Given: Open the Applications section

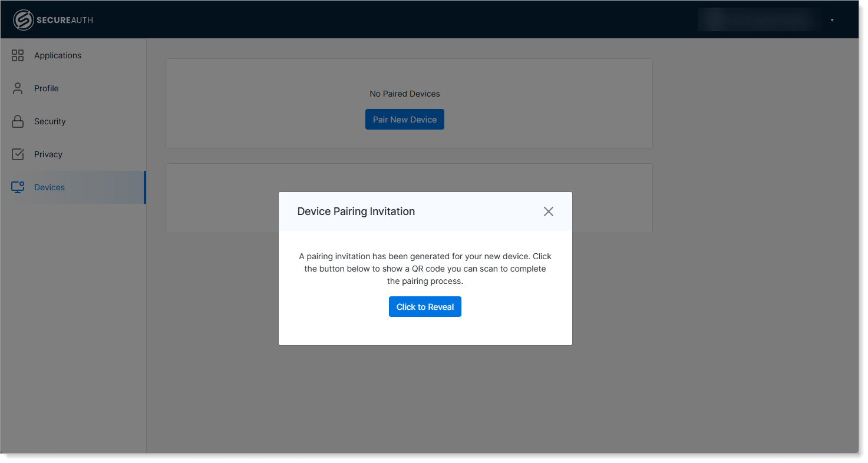Looking at the screenshot, I should coord(57,55).
